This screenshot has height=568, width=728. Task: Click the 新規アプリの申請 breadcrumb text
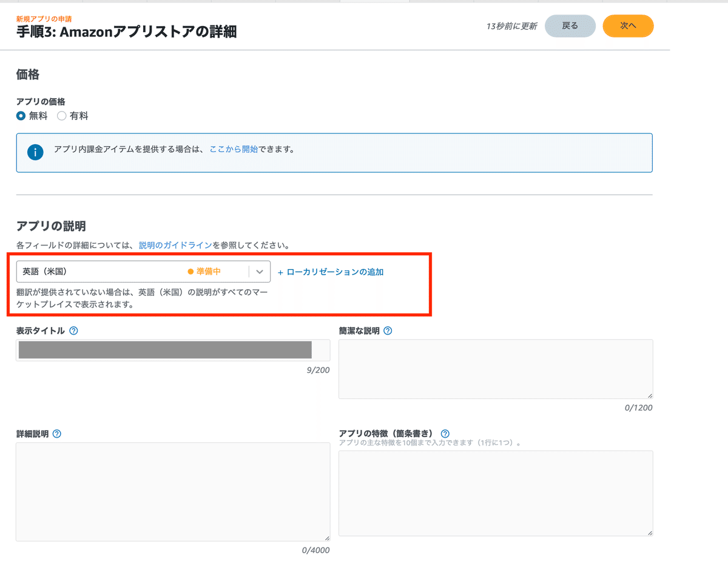[x=44, y=19]
